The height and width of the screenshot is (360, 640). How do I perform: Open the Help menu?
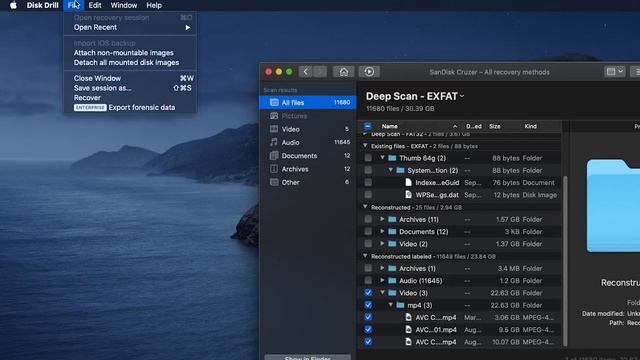click(x=154, y=5)
